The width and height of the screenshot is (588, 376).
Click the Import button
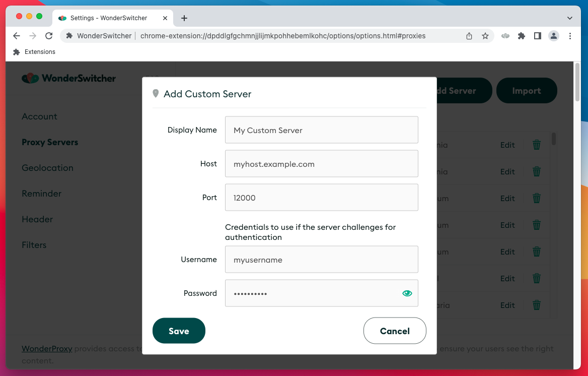(527, 91)
